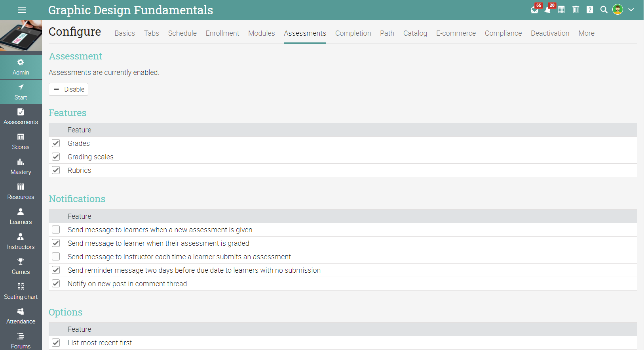Open Mastery in the sidebar
Screen dimensions: 644x350
tap(21, 167)
